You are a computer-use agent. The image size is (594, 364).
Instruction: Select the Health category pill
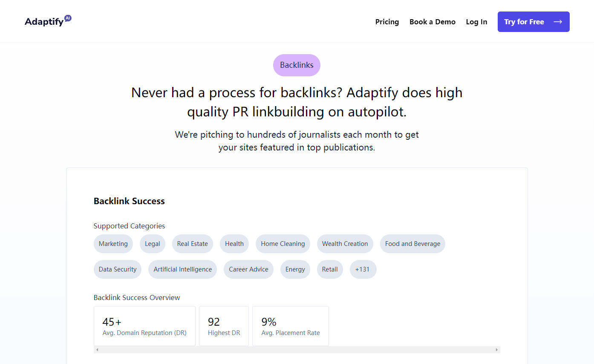pyautogui.click(x=234, y=243)
